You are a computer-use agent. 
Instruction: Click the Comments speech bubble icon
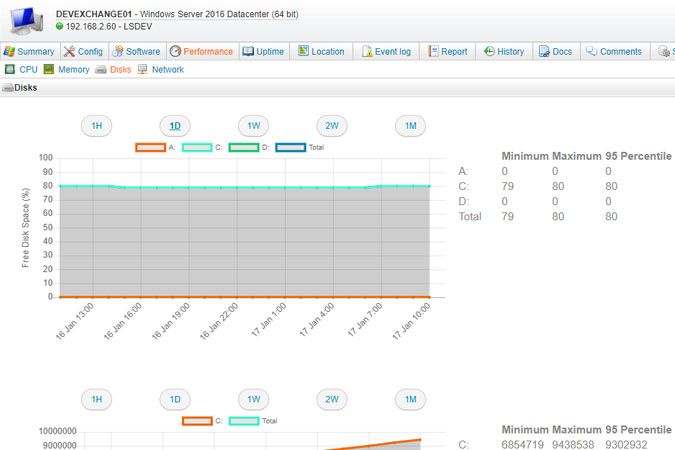(592, 51)
